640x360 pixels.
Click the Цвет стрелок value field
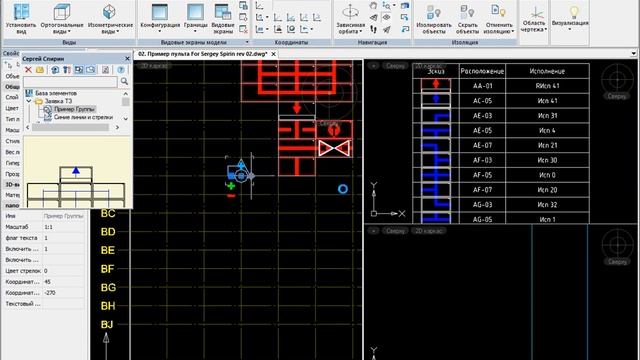pos(64,271)
